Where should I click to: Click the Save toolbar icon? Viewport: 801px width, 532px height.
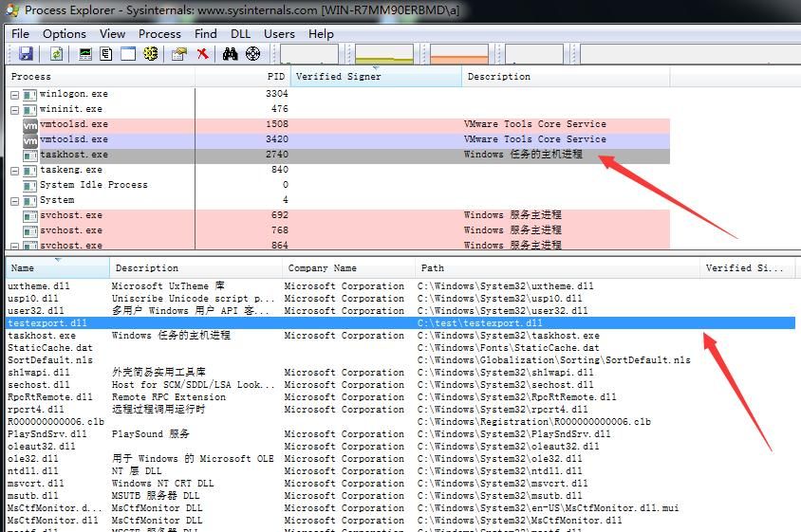coord(26,54)
